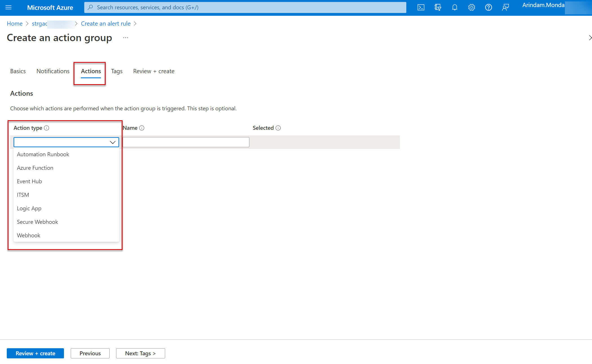Collapse the Action type dropdown chevron
Viewport: 592px width, 364px height.
113,142
